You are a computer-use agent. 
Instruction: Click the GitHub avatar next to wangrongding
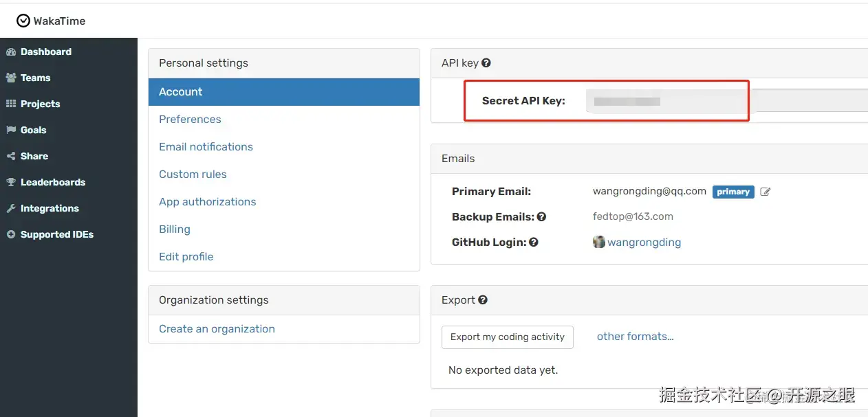click(599, 242)
